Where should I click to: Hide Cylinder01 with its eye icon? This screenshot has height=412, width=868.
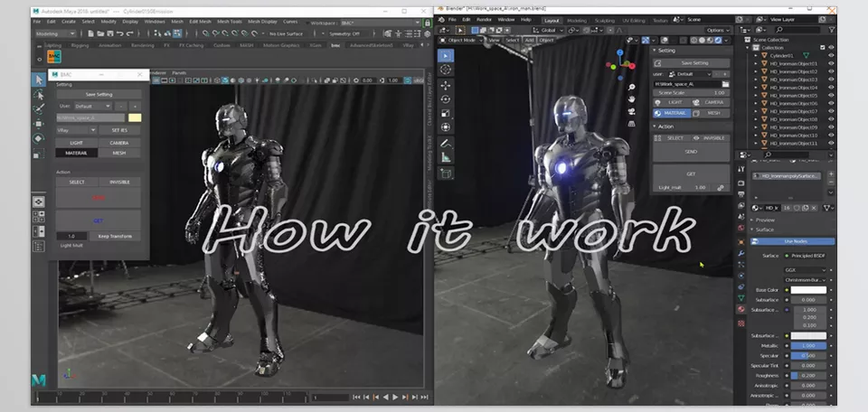831,56
